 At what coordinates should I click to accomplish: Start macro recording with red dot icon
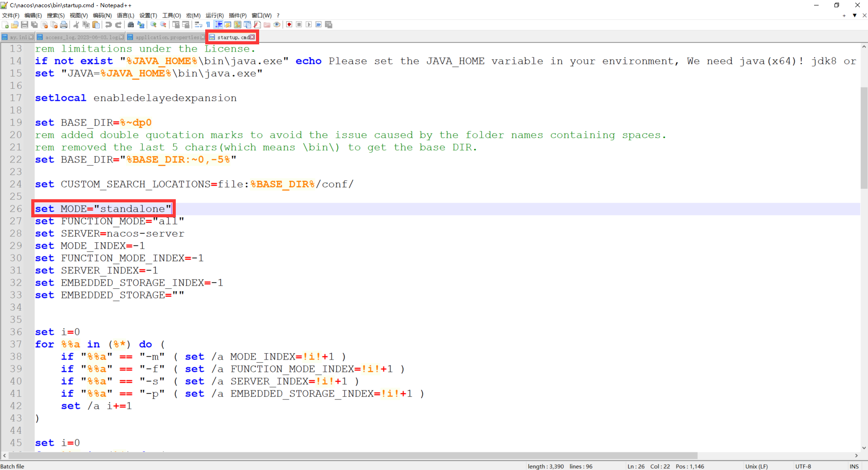point(289,25)
